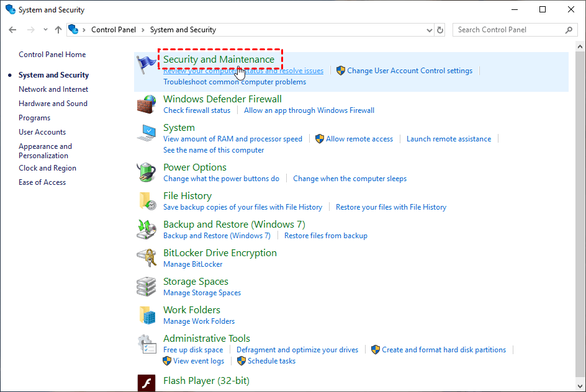The height and width of the screenshot is (392, 586).
Task: Click the search magnifier icon
Action: click(x=569, y=30)
